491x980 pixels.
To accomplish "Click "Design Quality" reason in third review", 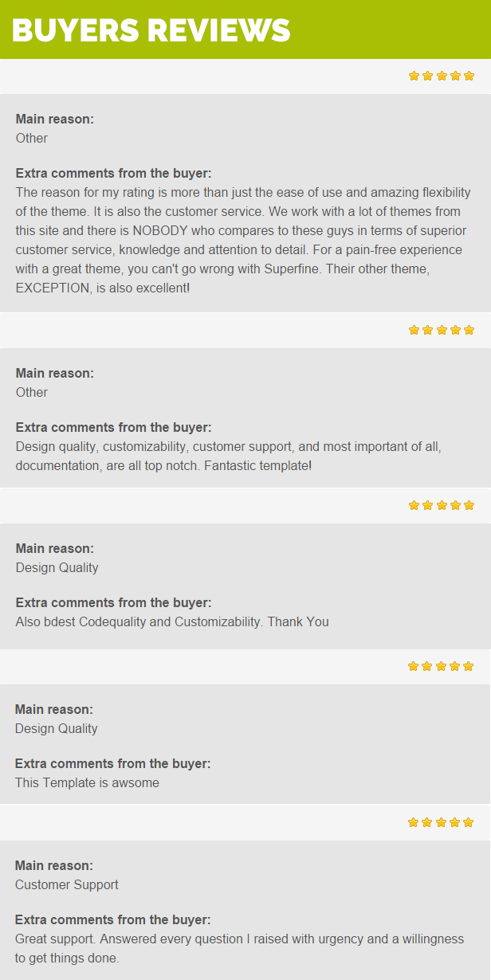I will coord(57,567).
